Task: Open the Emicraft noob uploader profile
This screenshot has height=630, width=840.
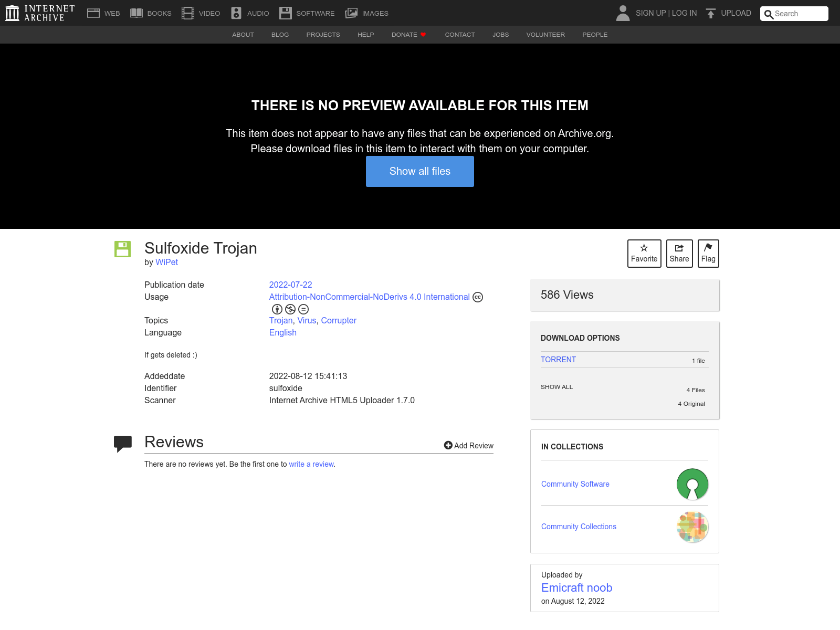Action: coord(576,588)
